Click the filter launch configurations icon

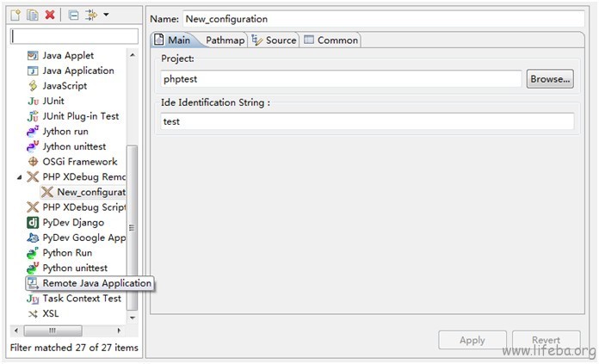(x=90, y=15)
